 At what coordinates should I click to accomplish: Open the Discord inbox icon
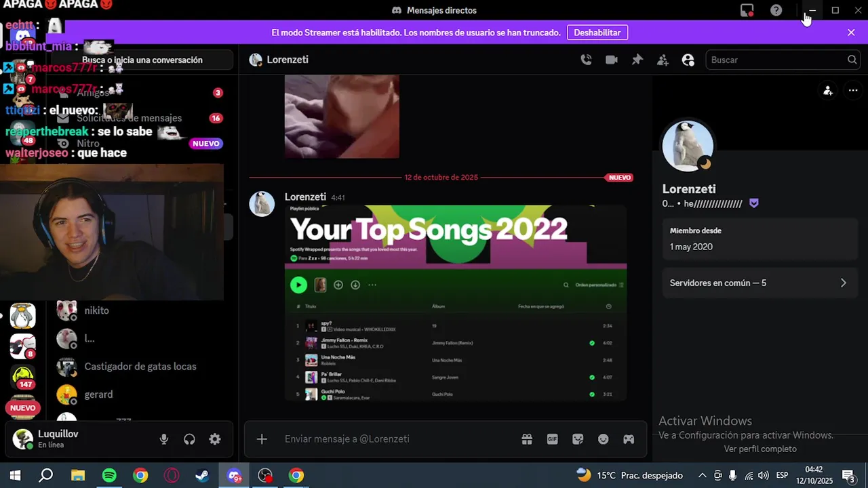tap(747, 10)
